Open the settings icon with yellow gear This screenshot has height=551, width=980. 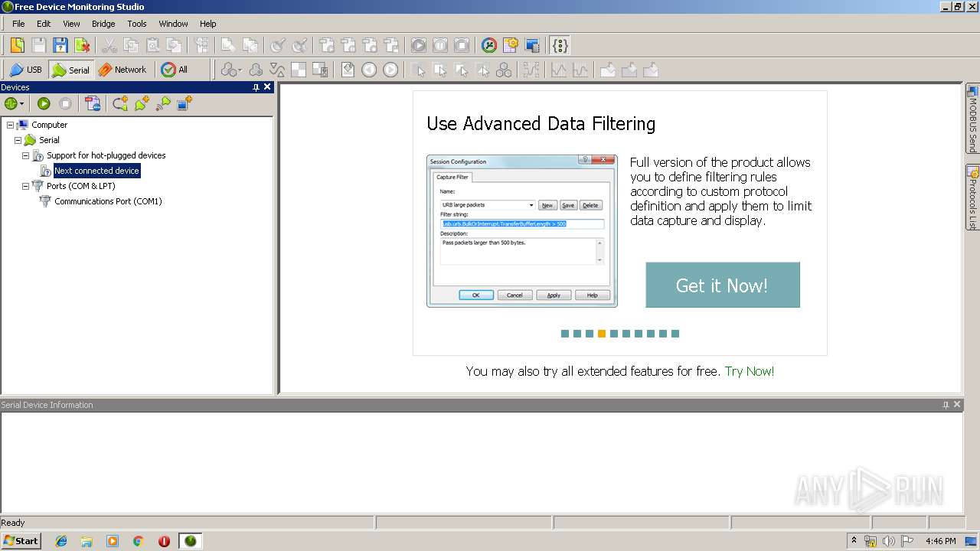(x=511, y=45)
